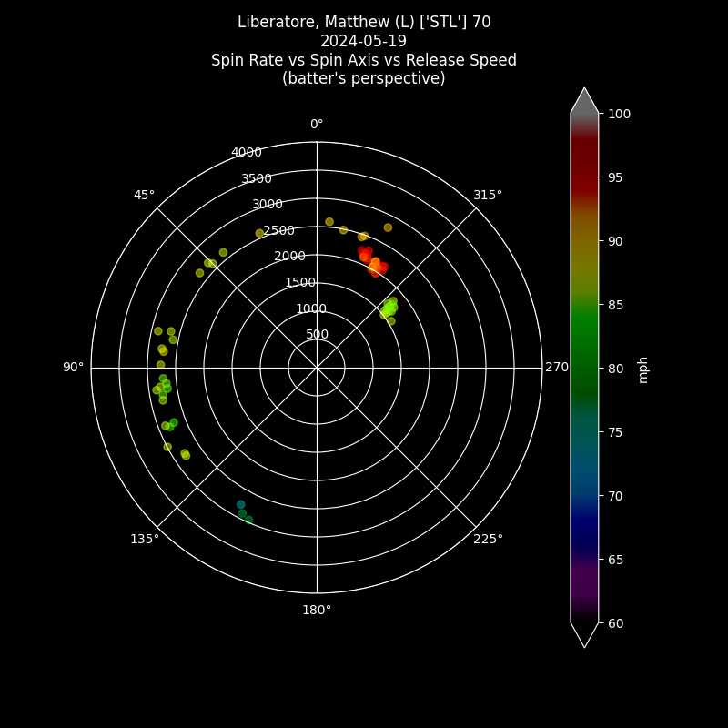
Task: Click the 3500 radial tick label
Action: [257, 178]
